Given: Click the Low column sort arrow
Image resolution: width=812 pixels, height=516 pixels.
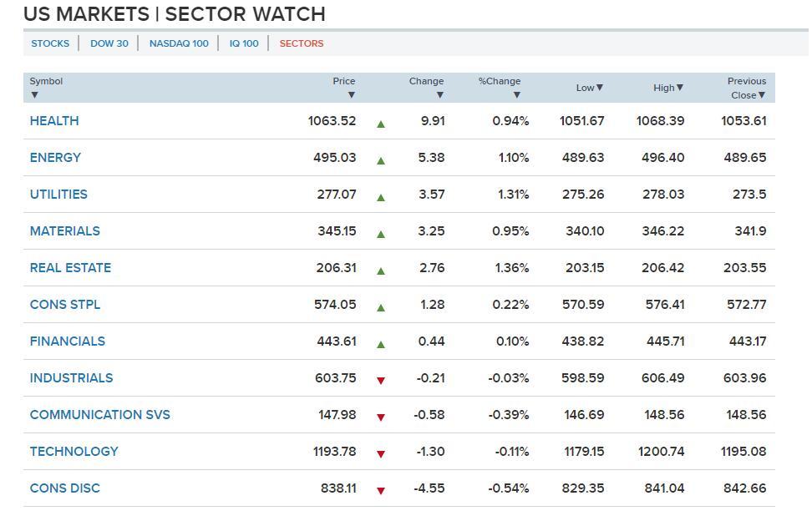Looking at the screenshot, I should pos(599,88).
